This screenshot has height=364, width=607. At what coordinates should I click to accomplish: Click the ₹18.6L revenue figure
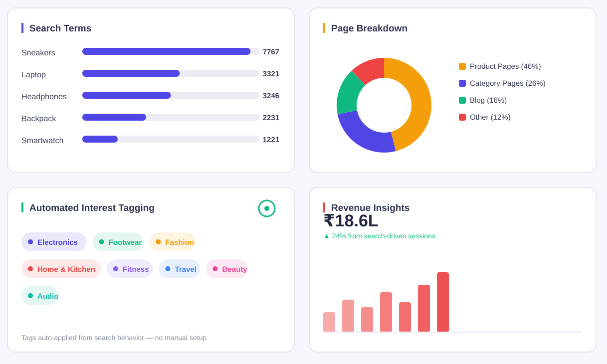(351, 221)
